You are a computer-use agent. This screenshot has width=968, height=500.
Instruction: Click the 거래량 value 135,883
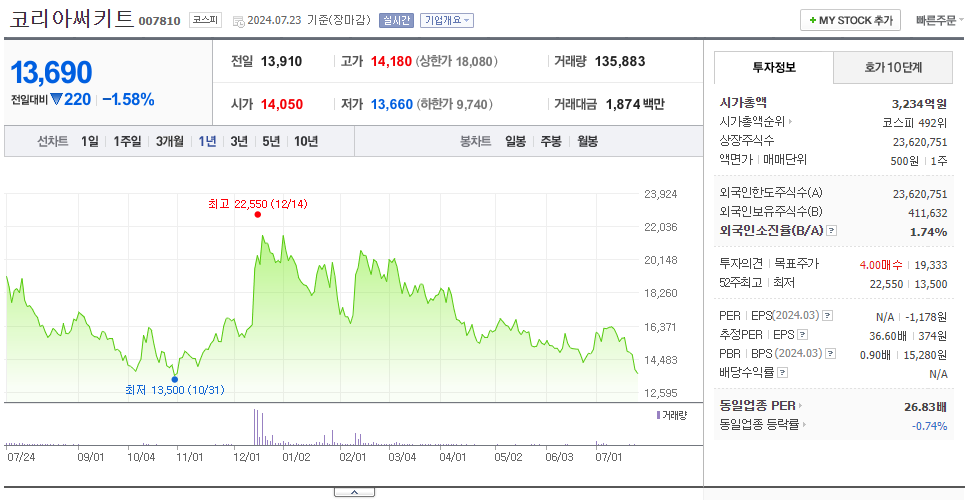click(x=620, y=62)
